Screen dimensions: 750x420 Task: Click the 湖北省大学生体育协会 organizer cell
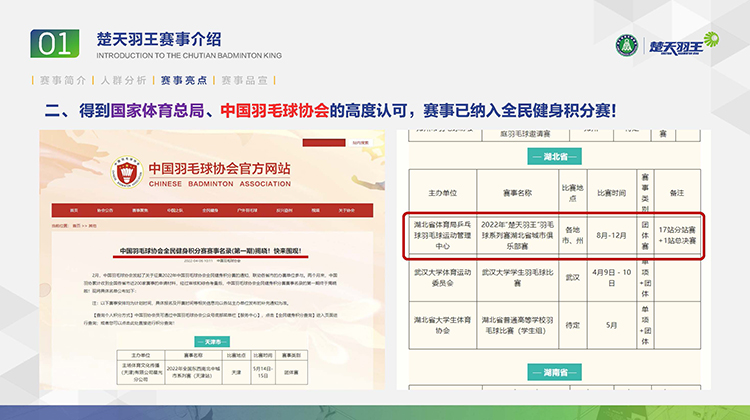442,325
